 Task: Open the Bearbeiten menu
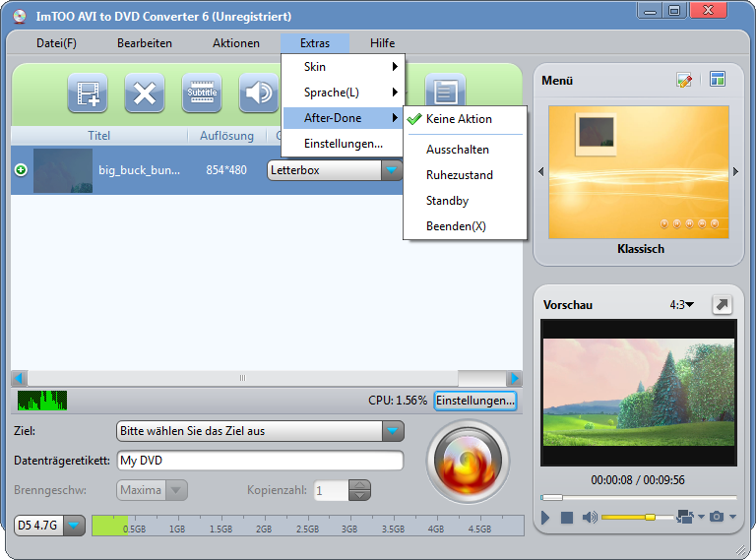click(145, 43)
